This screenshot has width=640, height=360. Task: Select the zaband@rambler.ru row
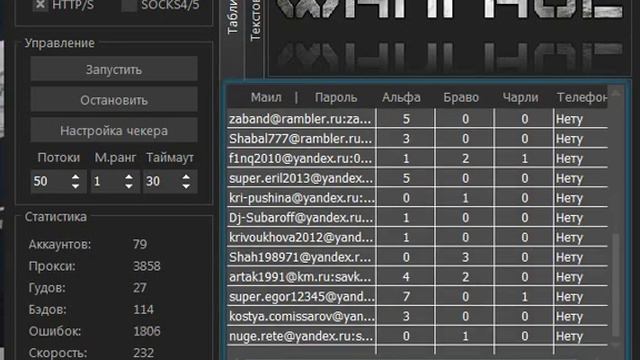coord(417,119)
